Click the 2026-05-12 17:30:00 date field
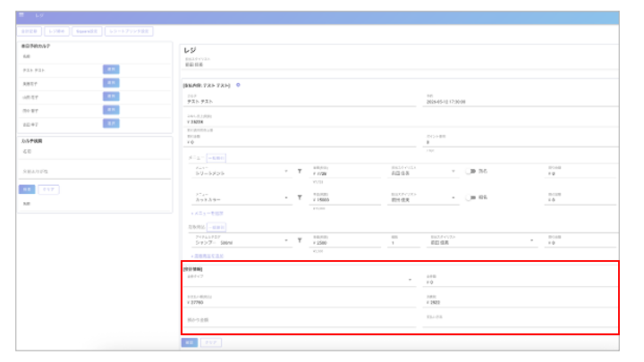The height and width of the screenshot is (362, 644). click(521, 99)
